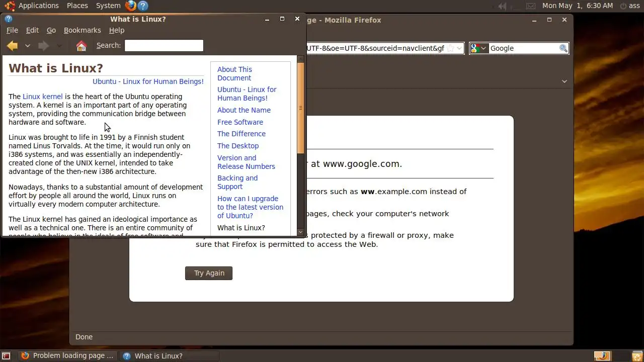Open 'The Desktop' contents link

238,146
